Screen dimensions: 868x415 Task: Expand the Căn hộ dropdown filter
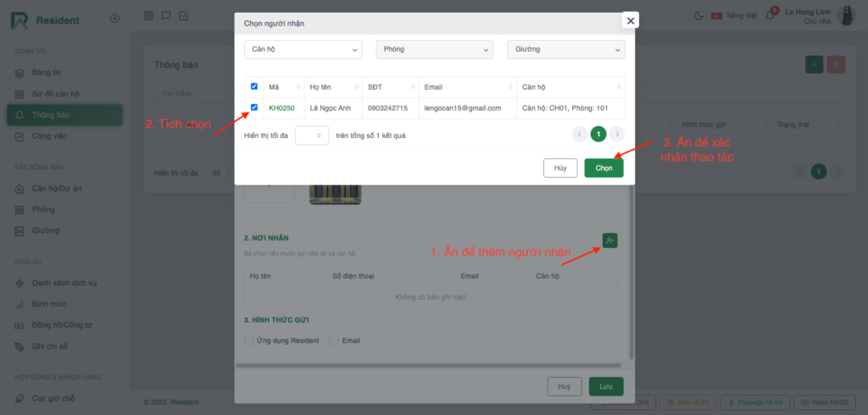pos(303,49)
